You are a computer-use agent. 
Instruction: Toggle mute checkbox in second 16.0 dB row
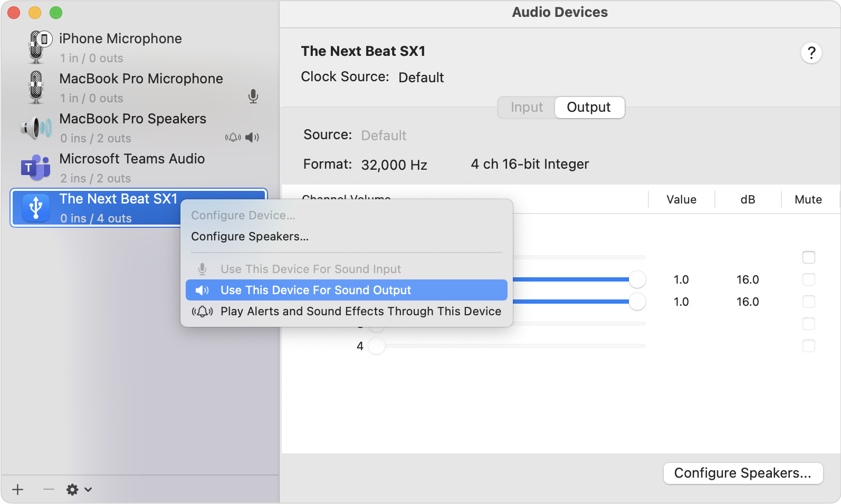(x=809, y=302)
